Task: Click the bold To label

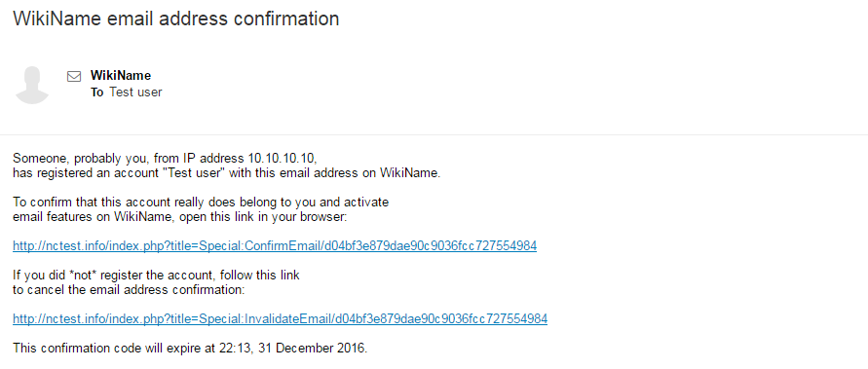Action: 96,92
